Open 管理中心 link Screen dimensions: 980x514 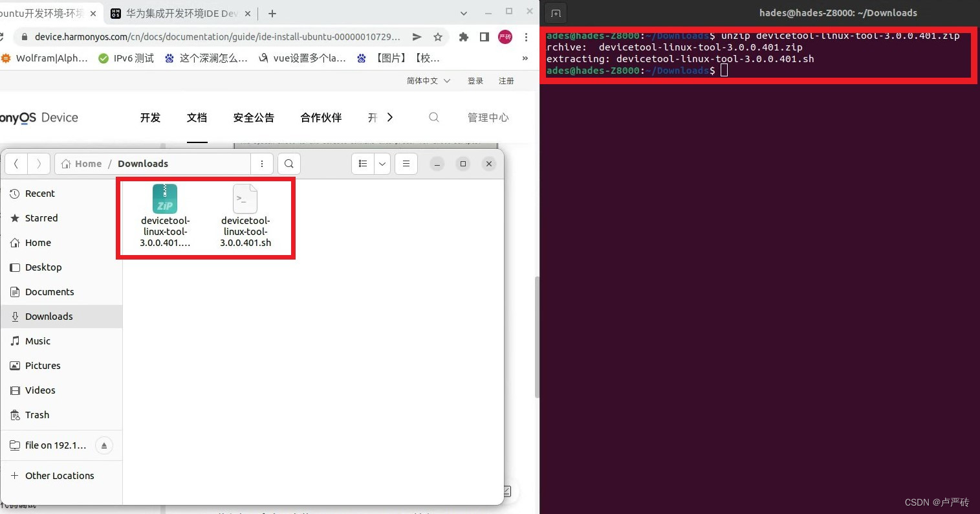click(488, 117)
